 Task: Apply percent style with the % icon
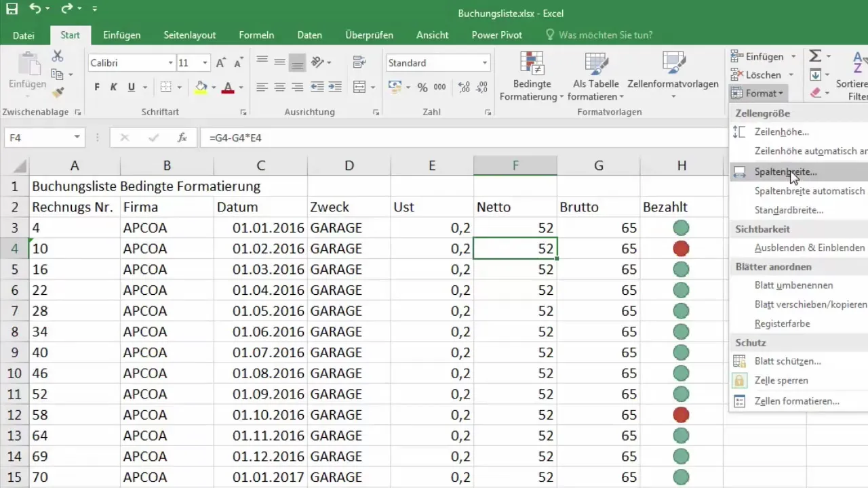[422, 87]
